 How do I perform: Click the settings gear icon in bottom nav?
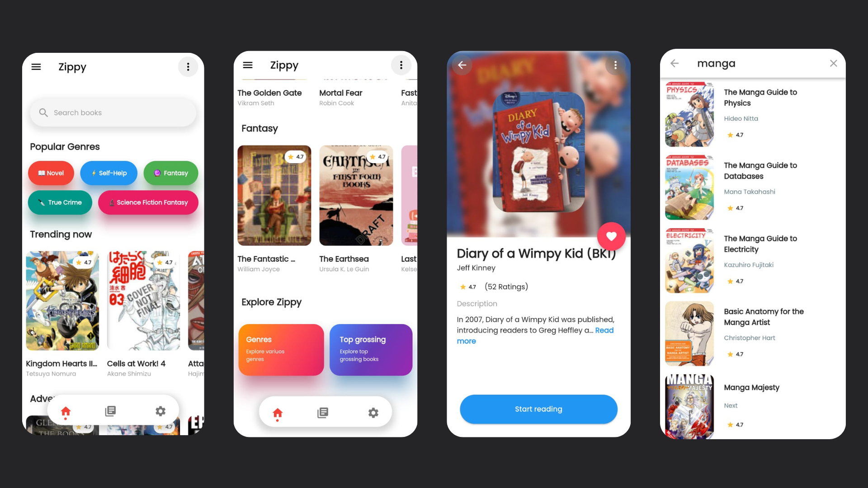160,411
